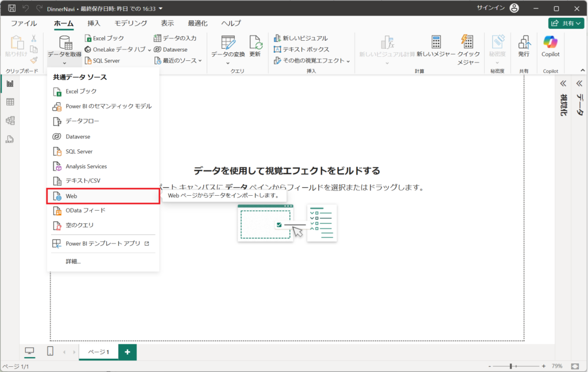Click SQL Server in the ribbon
The image size is (588, 372).
coord(102,61)
